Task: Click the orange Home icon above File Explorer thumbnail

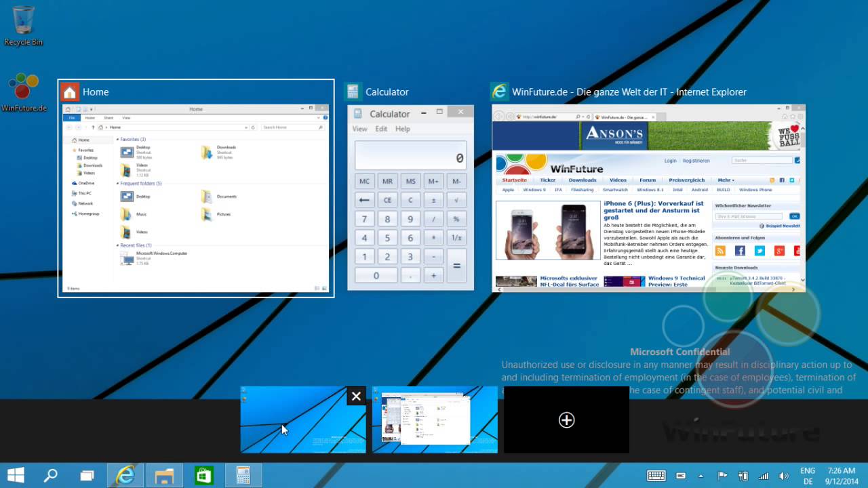Action: 69,91
